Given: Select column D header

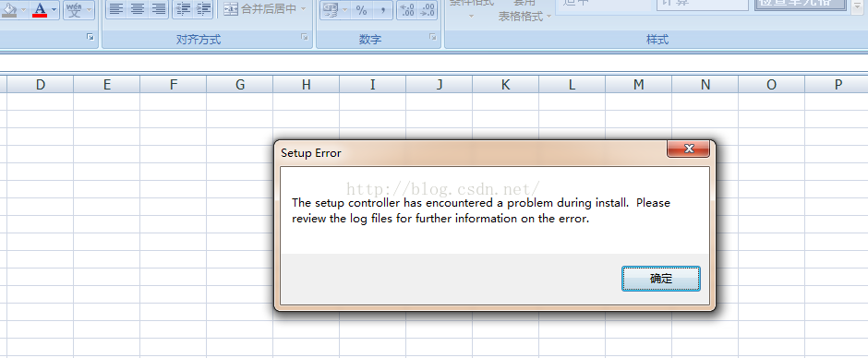Looking at the screenshot, I should pos(40,84).
